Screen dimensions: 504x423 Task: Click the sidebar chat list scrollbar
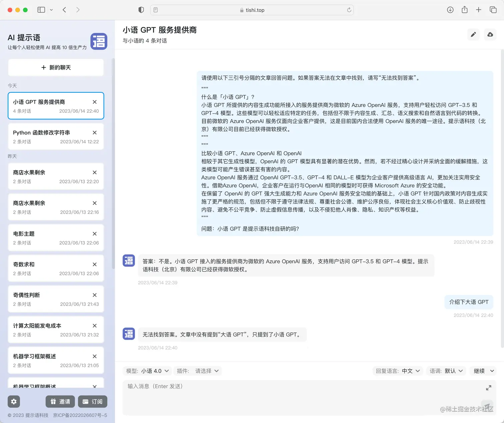pos(113,163)
